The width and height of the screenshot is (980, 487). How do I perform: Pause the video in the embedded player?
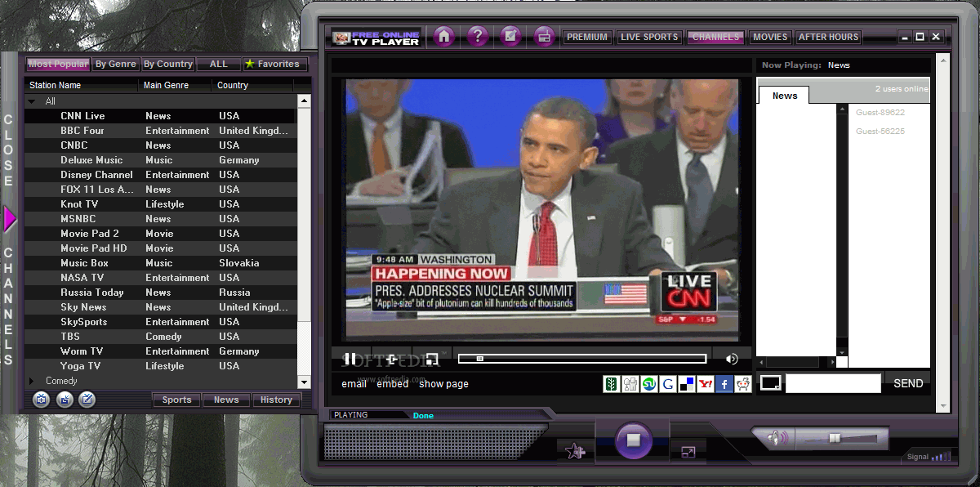(x=350, y=359)
